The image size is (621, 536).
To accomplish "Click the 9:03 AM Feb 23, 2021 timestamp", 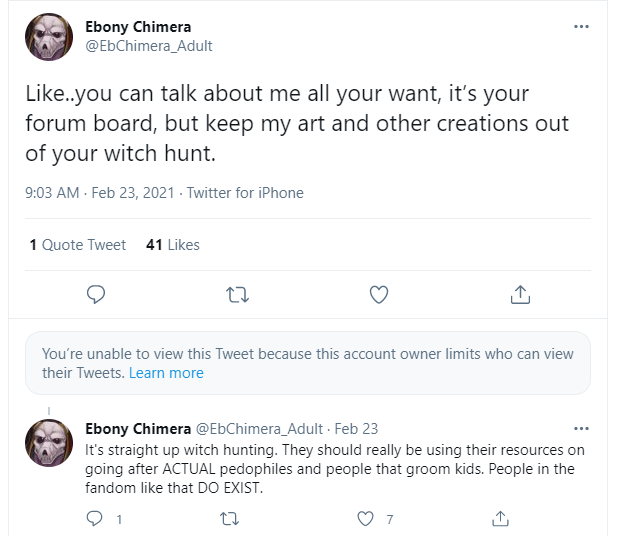I will point(100,193).
